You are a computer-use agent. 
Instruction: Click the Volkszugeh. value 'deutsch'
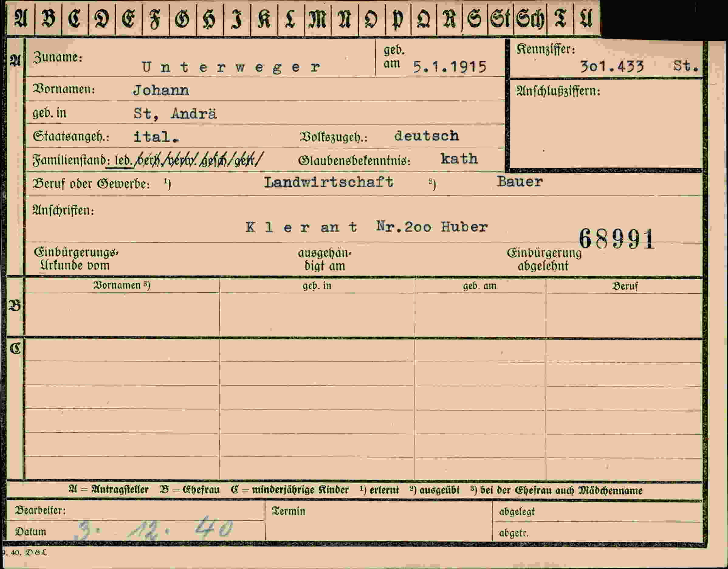click(x=426, y=136)
